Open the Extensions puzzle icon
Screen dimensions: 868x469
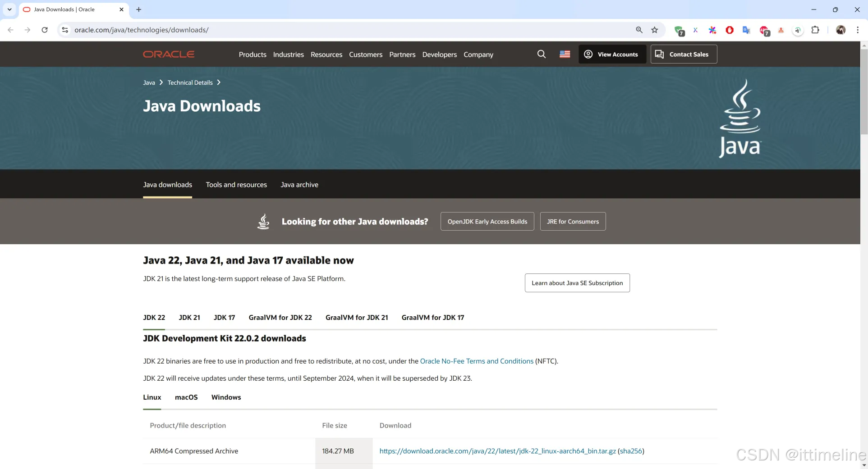(x=815, y=30)
